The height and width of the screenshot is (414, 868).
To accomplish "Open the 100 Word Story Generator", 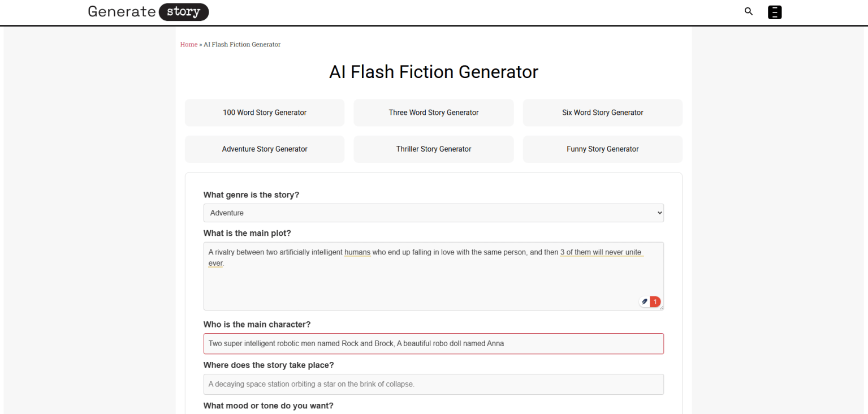I will coord(264,112).
